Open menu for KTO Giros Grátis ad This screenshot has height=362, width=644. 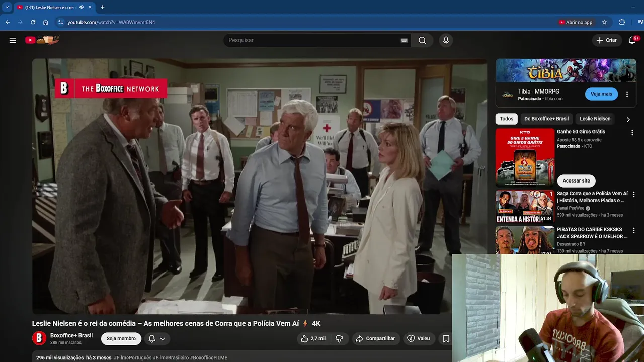coord(632,133)
